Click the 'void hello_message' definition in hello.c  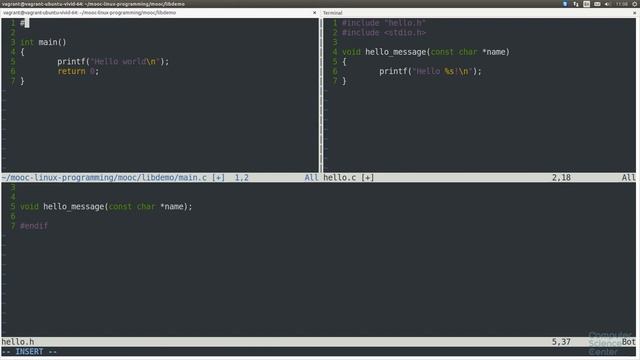(426, 52)
